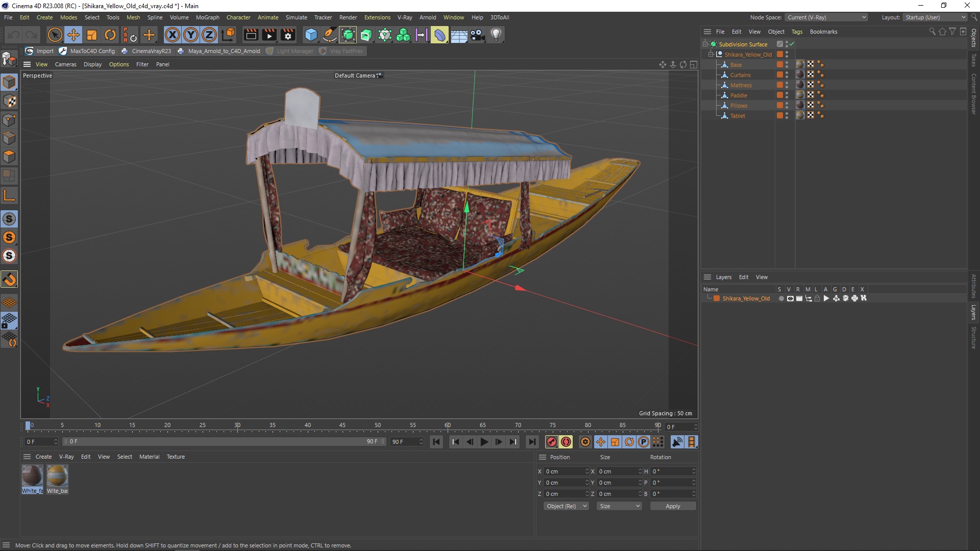Collapse the Shikara_Yellow_Old tree node
This screenshot has height=551, width=980.
[x=711, y=55]
